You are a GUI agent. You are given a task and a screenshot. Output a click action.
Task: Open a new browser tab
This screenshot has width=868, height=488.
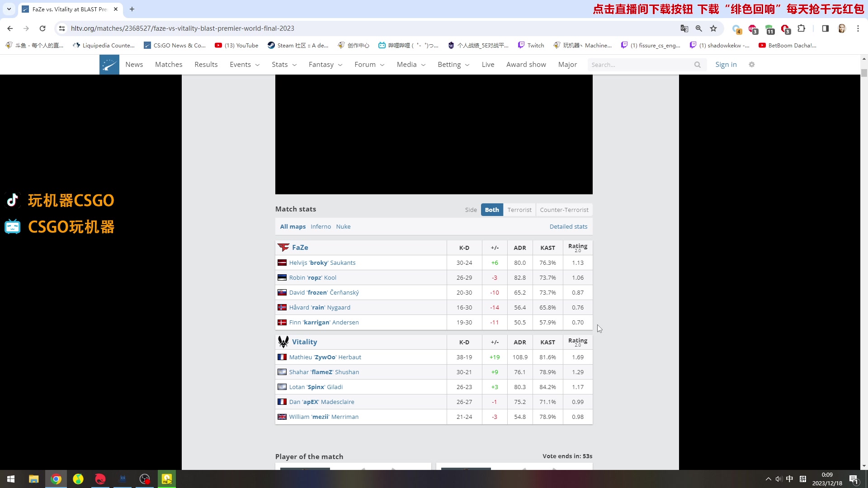[x=132, y=9]
